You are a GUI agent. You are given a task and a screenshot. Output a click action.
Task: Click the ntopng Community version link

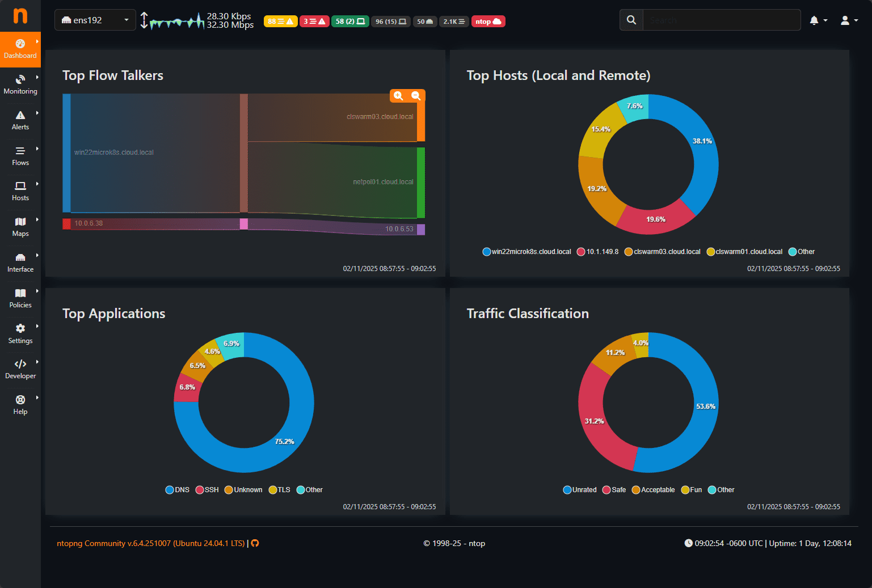(x=150, y=543)
